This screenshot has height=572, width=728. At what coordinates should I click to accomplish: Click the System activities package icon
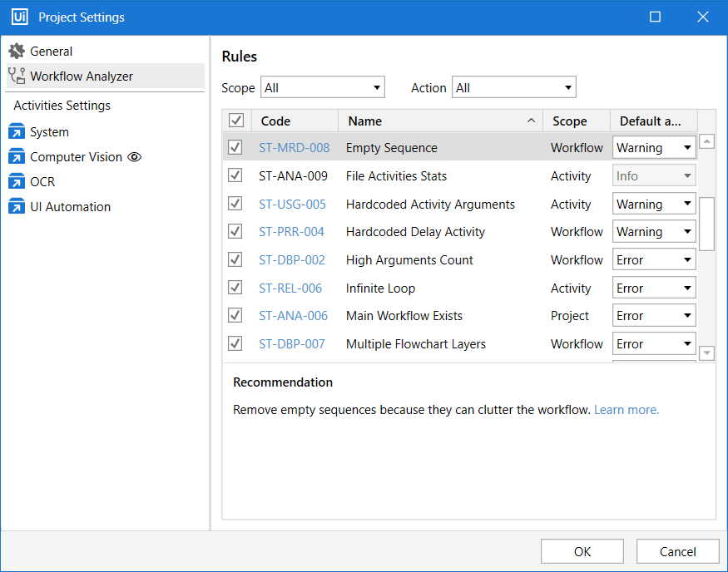[16, 131]
